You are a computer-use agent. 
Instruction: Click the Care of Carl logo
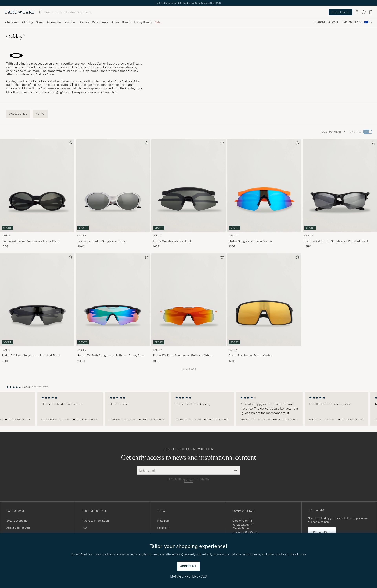click(20, 12)
